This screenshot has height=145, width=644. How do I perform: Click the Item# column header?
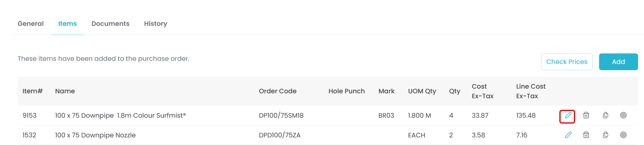click(x=33, y=91)
